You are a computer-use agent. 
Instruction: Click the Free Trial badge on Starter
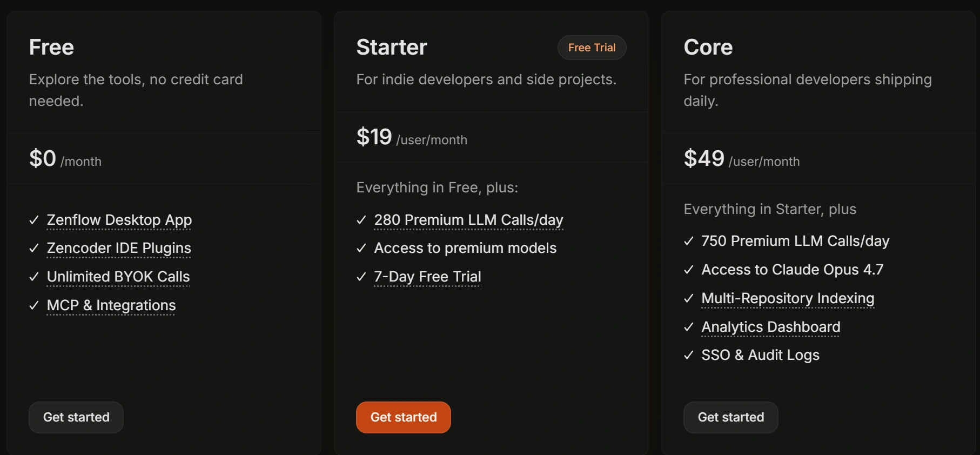click(x=592, y=48)
